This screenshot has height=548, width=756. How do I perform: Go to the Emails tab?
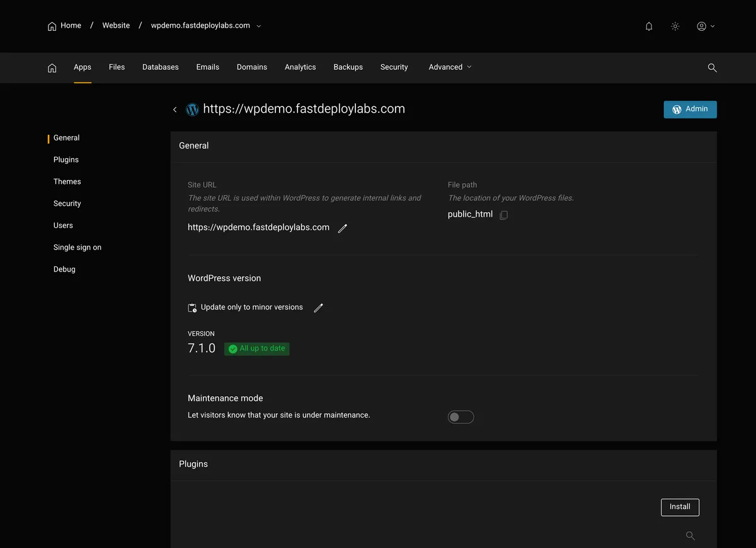[207, 67]
